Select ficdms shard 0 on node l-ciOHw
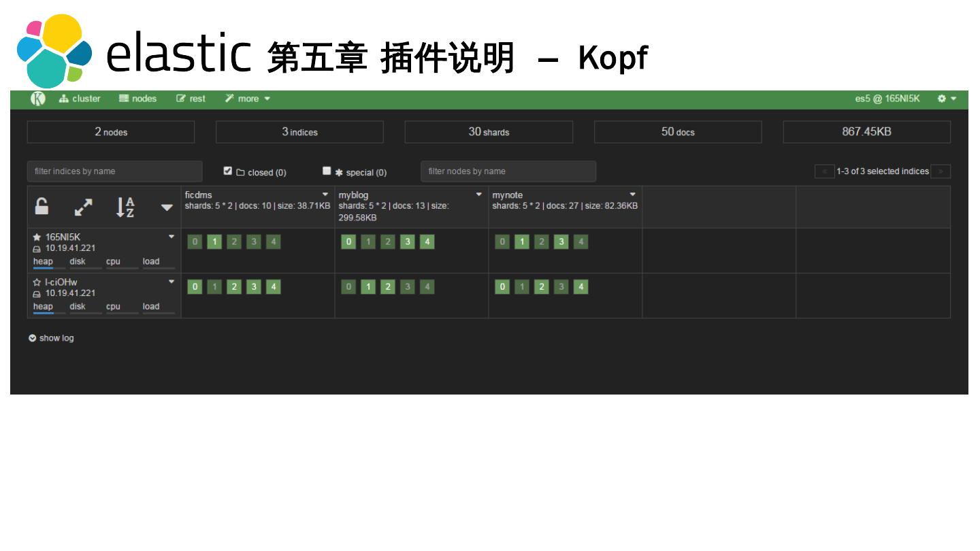This screenshot has height=551, width=980. click(x=195, y=287)
